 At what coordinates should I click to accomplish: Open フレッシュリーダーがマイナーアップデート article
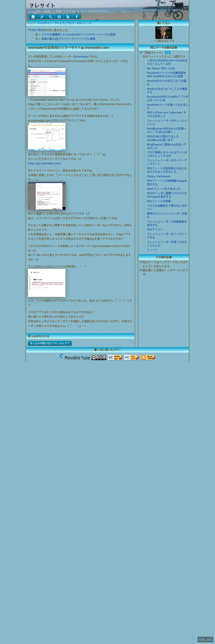(x=167, y=162)
